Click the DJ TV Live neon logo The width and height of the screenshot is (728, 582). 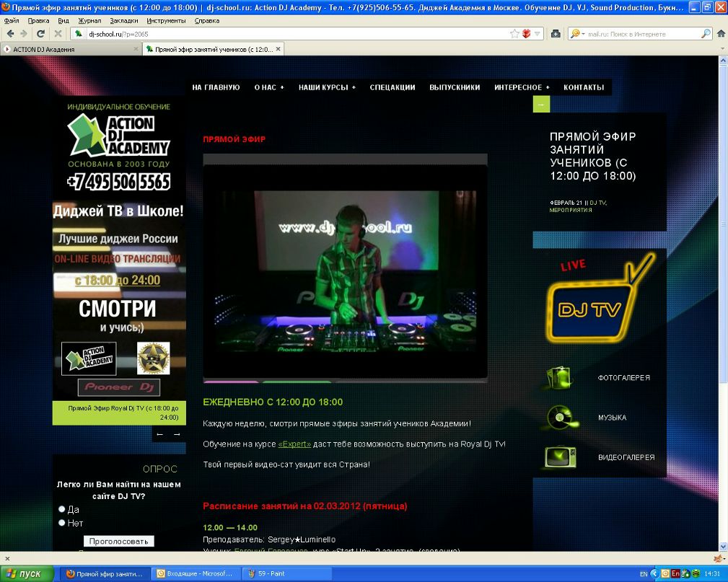click(x=599, y=299)
